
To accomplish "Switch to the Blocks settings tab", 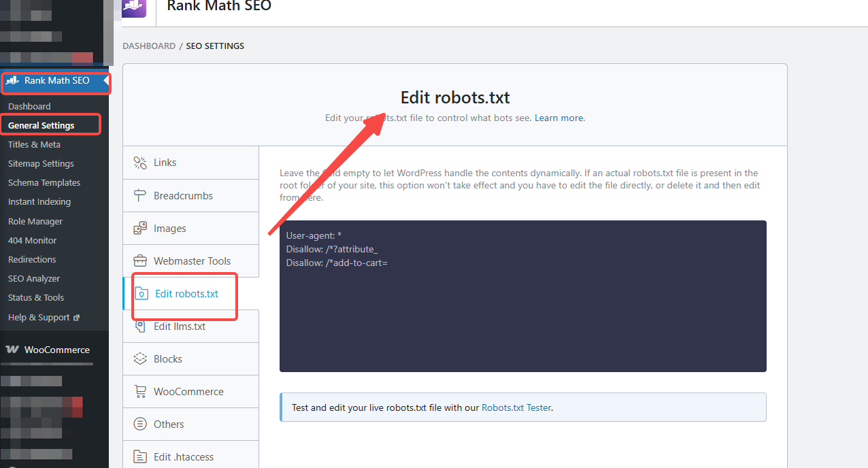I will coord(191,358).
